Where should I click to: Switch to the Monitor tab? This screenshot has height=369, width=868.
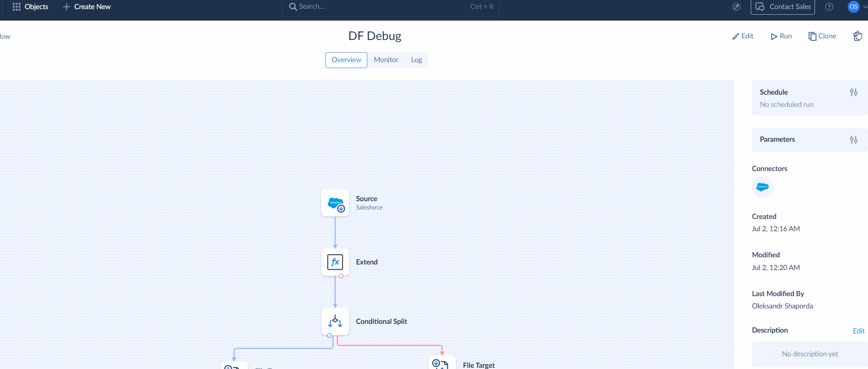point(386,60)
